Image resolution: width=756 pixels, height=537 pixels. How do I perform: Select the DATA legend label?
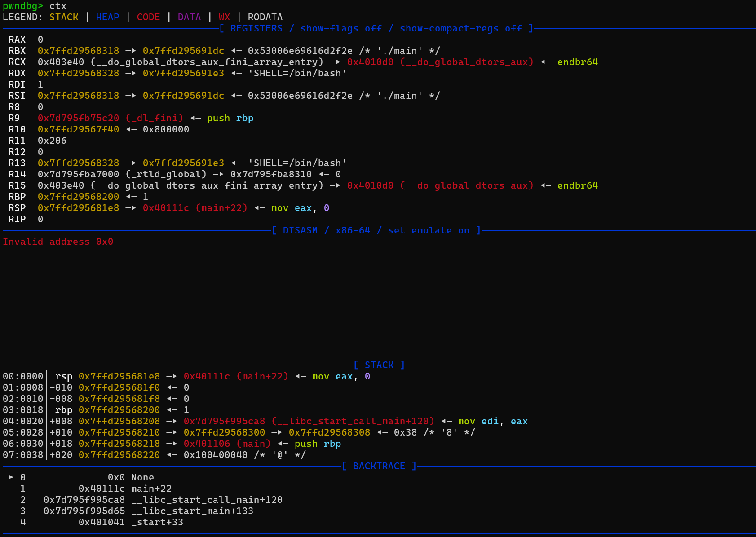pyautogui.click(x=189, y=17)
